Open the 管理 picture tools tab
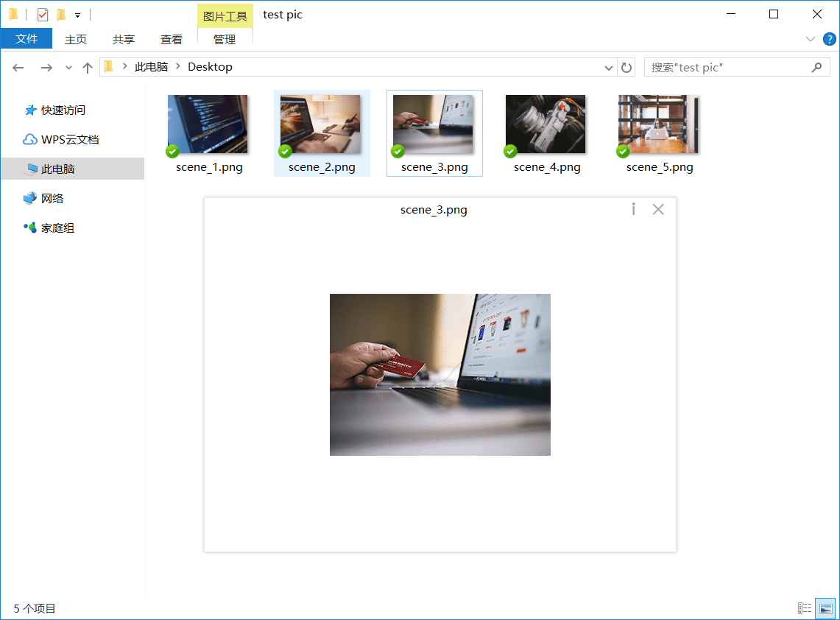 pos(225,39)
